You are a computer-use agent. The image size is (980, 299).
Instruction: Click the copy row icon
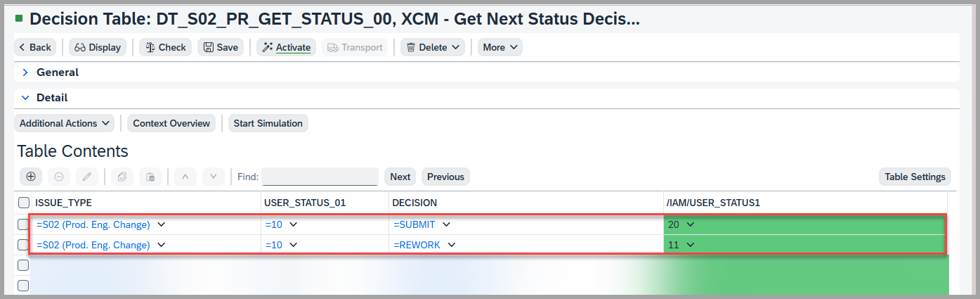point(122,177)
